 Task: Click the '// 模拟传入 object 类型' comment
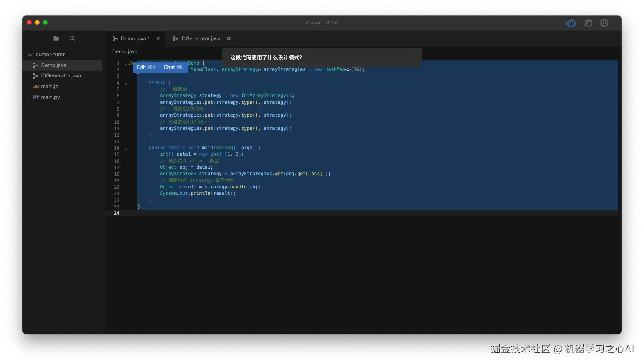[189, 161]
